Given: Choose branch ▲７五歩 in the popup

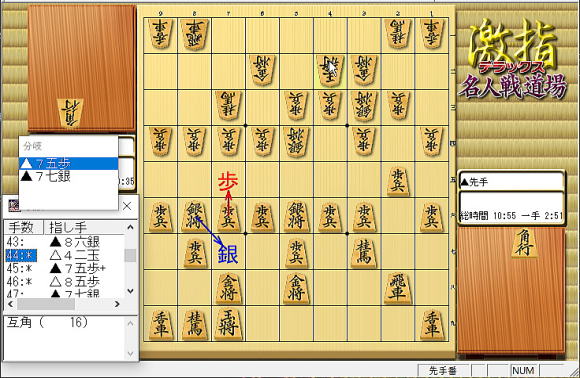Looking at the screenshot, I should (68, 163).
